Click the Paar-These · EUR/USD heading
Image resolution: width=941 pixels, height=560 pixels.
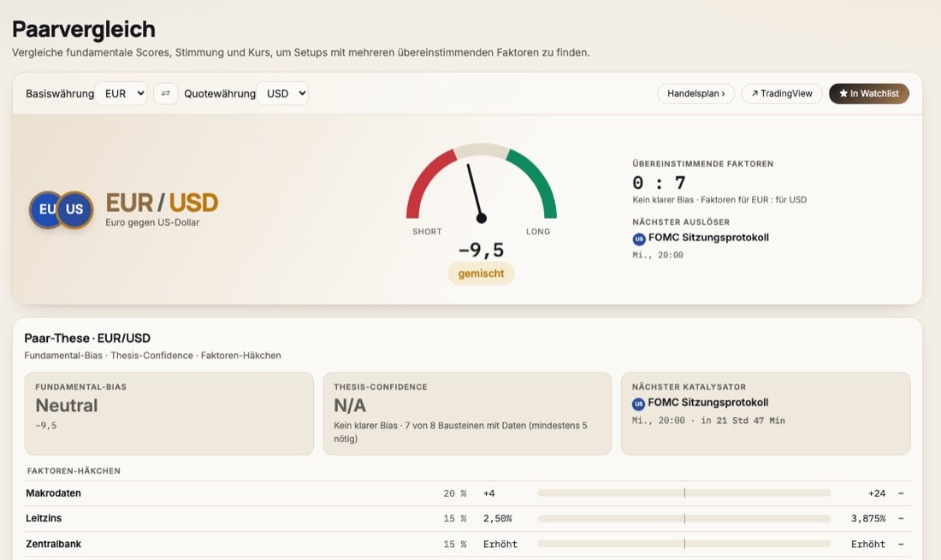point(87,339)
